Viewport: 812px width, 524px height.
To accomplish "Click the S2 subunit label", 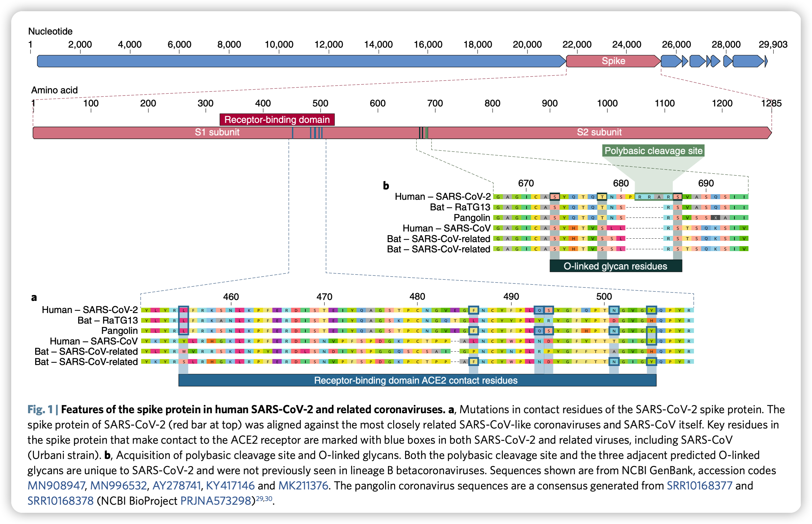I will [599, 132].
